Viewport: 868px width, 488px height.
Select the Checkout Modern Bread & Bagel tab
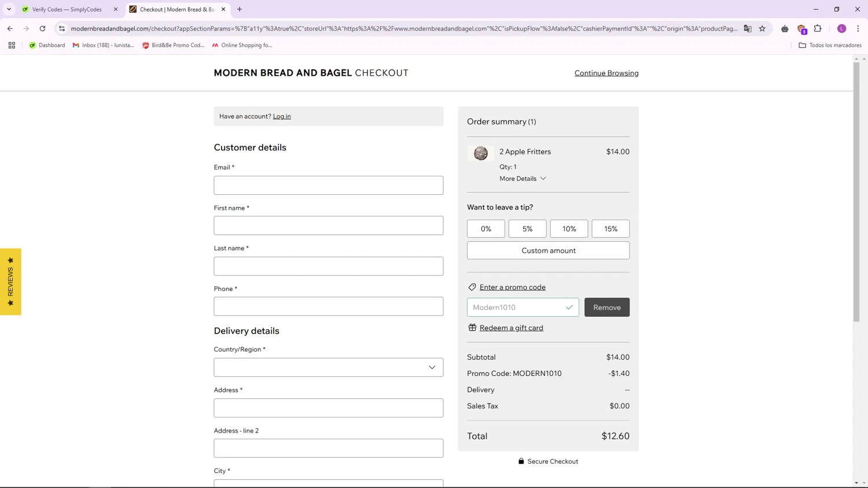[x=177, y=9]
